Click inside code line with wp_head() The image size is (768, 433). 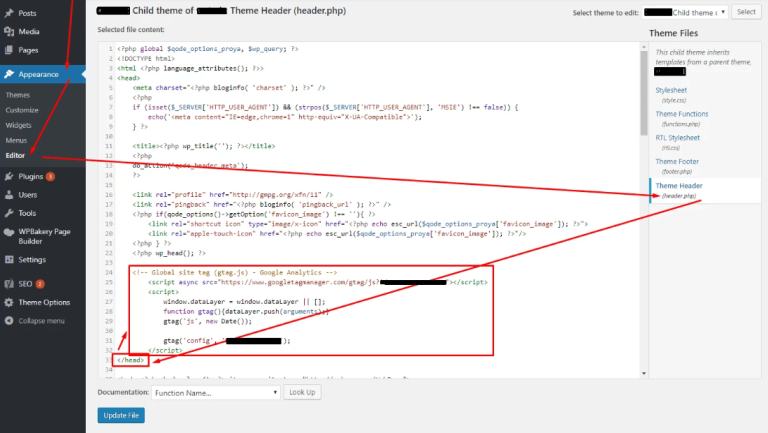169,253
